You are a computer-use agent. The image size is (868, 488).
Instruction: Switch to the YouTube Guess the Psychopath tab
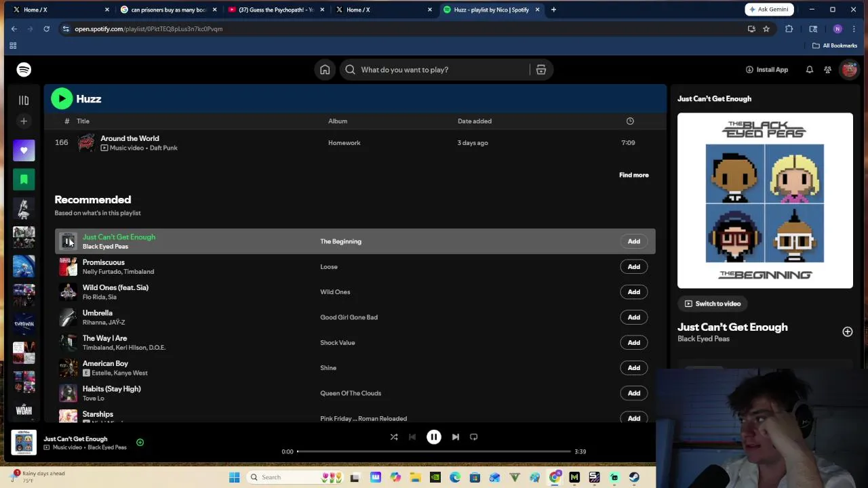click(276, 9)
